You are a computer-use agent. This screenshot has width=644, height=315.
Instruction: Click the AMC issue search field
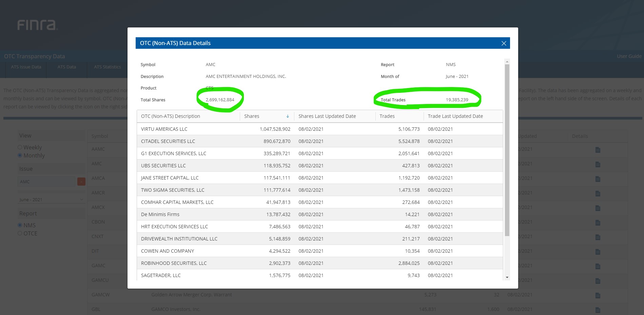click(46, 182)
